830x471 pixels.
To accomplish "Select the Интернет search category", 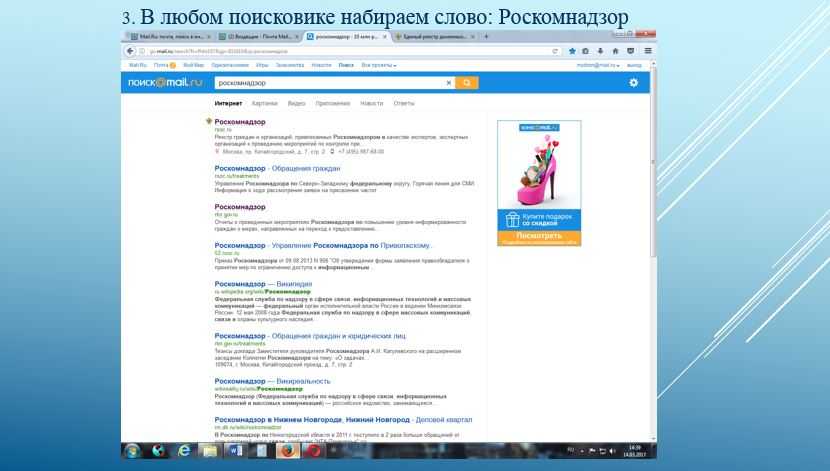I will [x=228, y=103].
